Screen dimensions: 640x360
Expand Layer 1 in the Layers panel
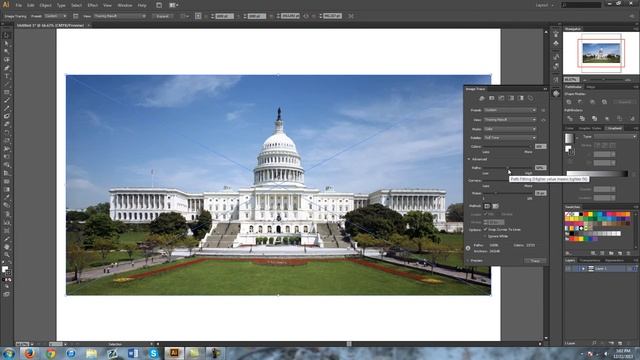(x=583, y=269)
